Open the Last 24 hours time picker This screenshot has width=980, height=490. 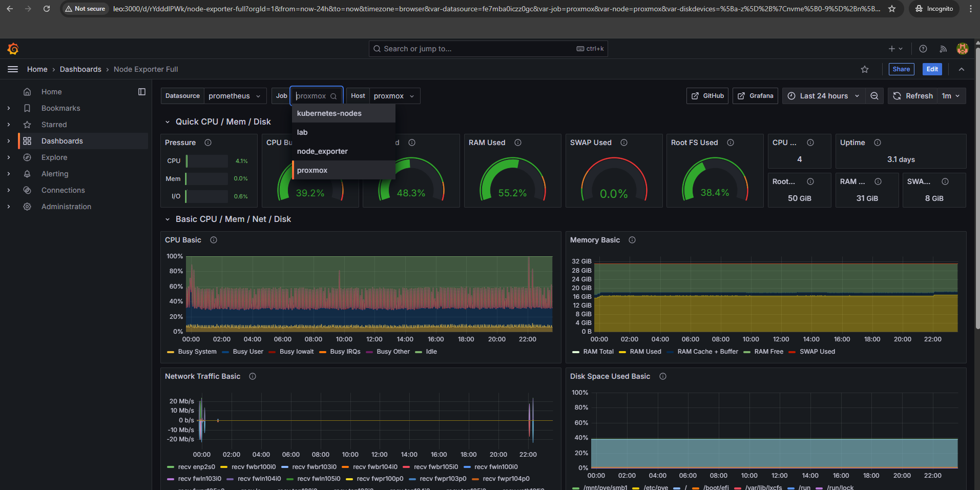click(823, 96)
